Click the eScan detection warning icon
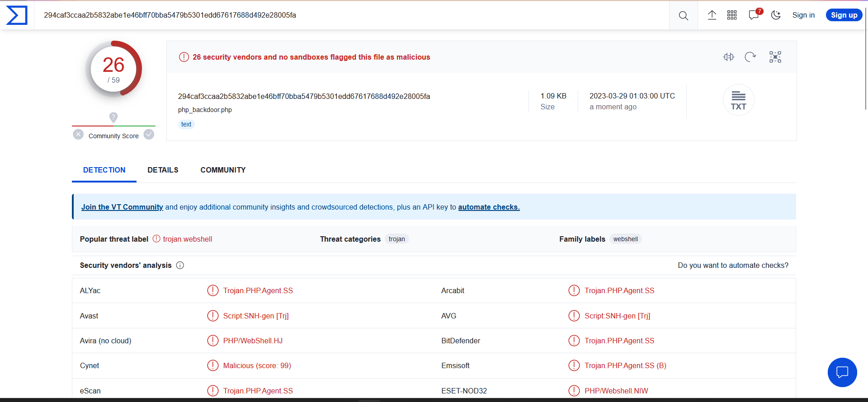868x402 pixels. point(212,391)
